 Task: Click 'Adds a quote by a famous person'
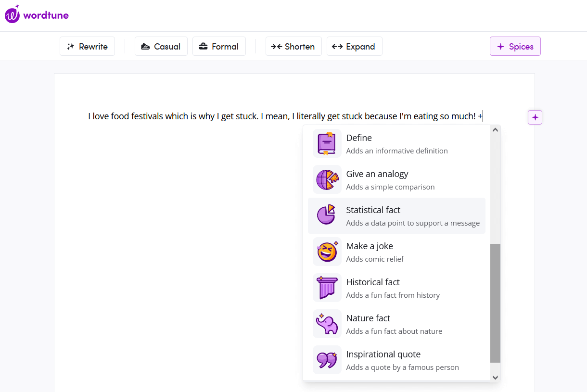coord(402,367)
